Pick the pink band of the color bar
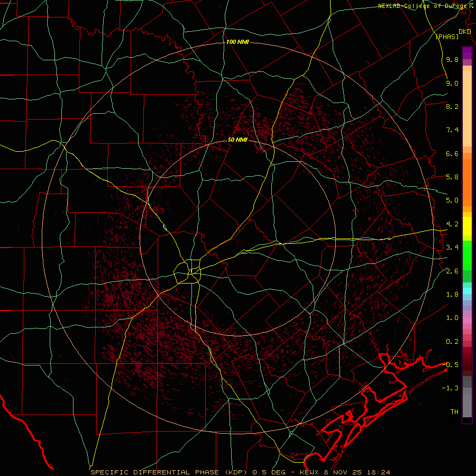Screen dimensions: 476x476 coord(467,321)
